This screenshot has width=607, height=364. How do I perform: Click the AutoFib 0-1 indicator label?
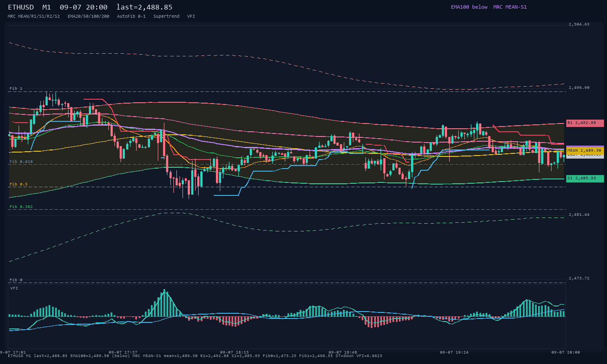point(131,16)
